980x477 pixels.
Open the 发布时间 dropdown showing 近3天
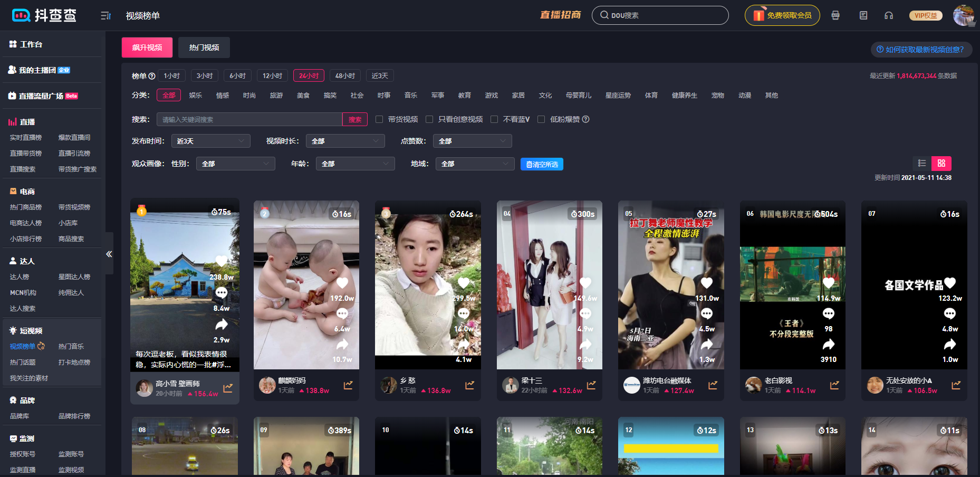[210, 141]
